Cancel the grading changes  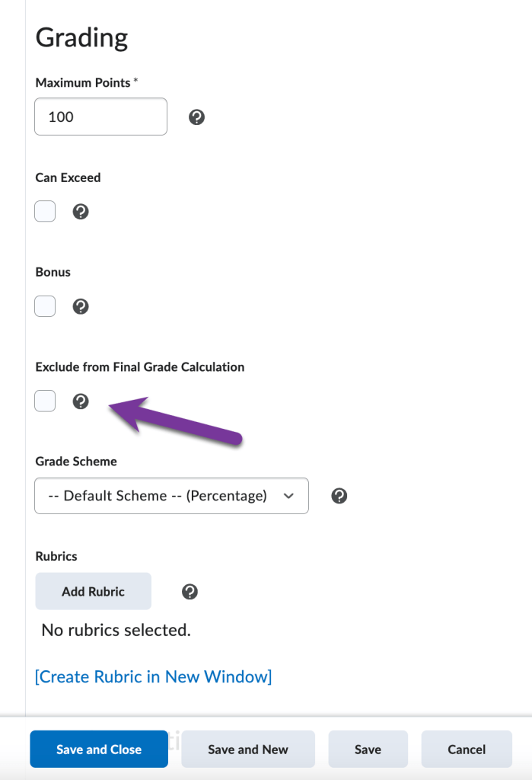coord(466,749)
